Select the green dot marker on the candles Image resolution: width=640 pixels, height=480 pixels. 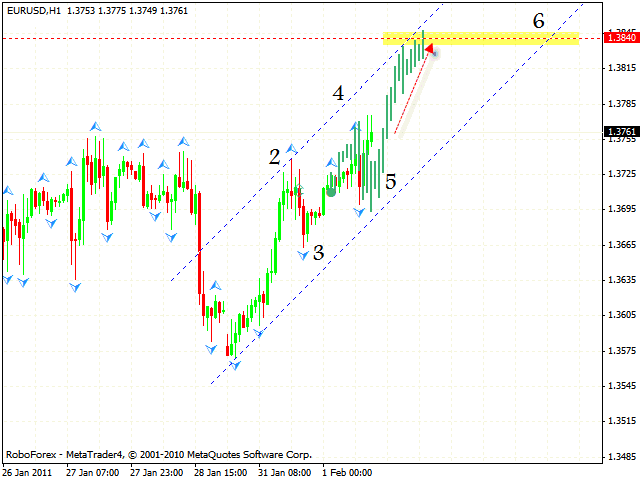(331, 192)
